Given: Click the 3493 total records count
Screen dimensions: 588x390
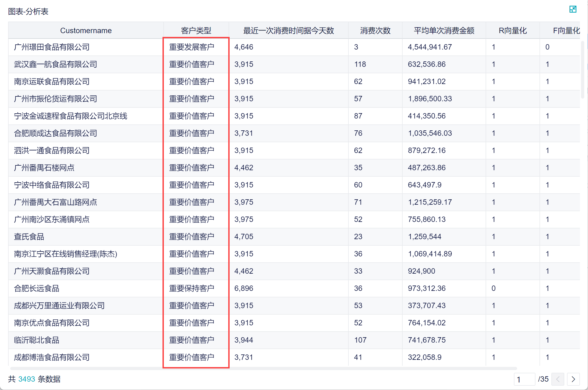Looking at the screenshot, I should (27, 379).
